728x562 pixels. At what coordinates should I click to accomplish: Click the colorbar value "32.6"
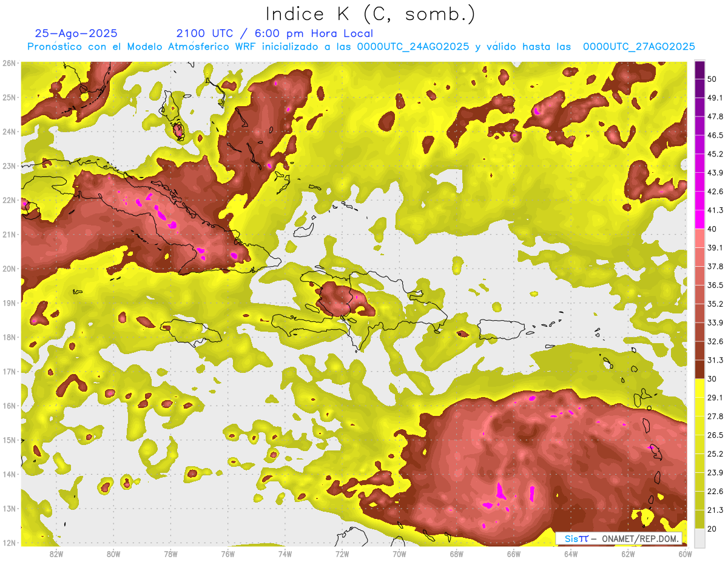click(715, 342)
